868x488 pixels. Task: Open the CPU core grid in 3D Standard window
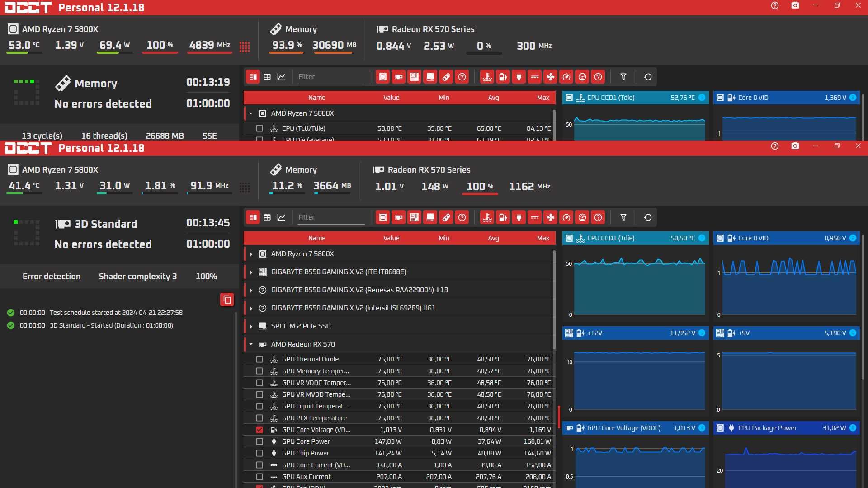tap(245, 187)
